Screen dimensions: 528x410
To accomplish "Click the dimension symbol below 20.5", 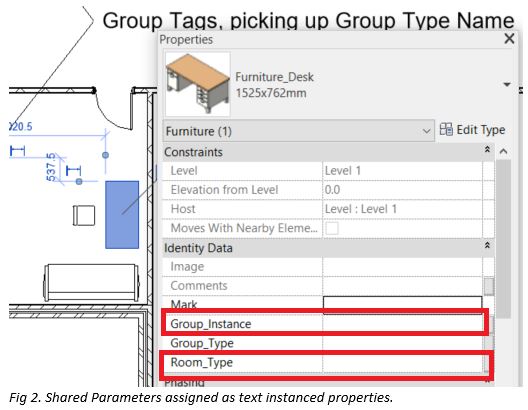I will click(x=18, y=151).
